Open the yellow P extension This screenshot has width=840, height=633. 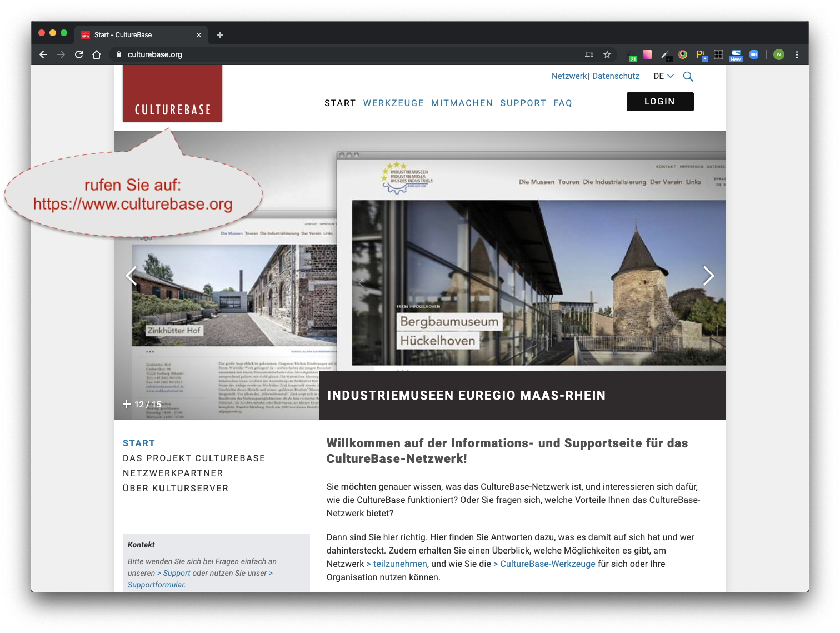click(701, 55)
